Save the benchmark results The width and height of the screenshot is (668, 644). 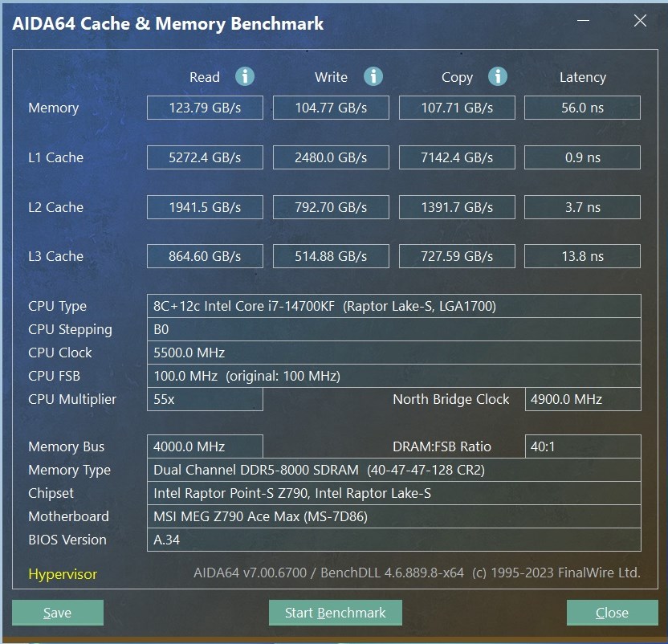click(58, 613)
